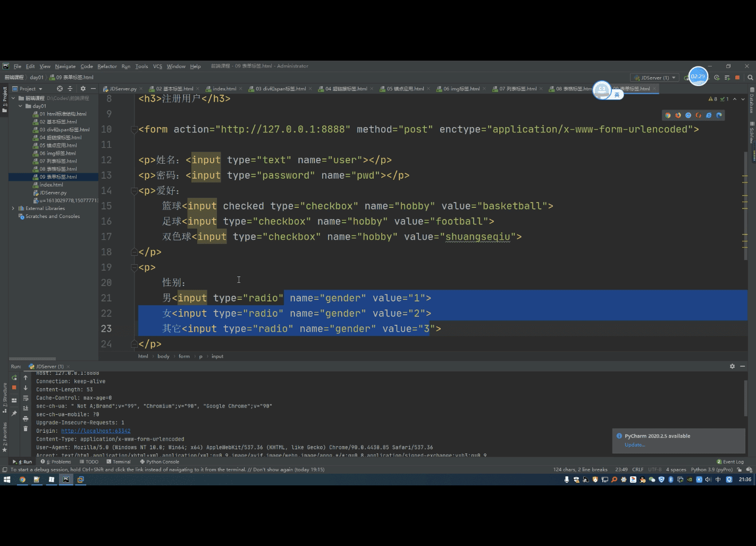Toggle tool window bars at bottom-left corner
Viewport: 756px width, 546px height.
tap(5, 469)
